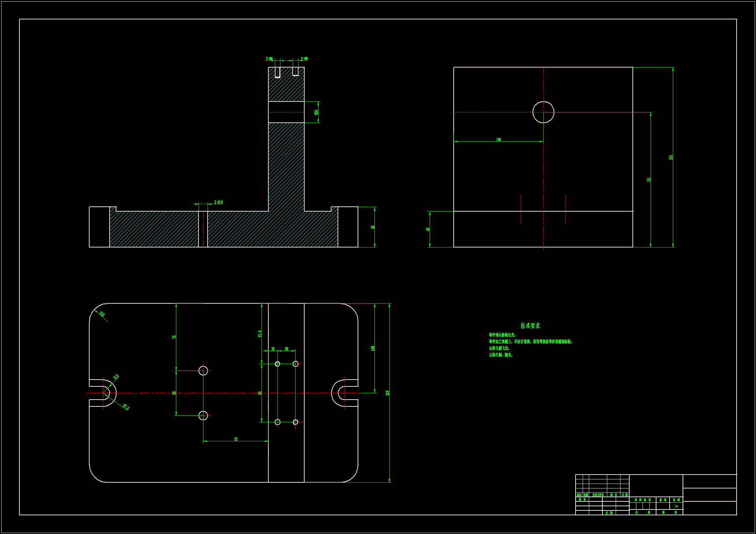Viewport: 756px width, 534px height.
Task: Click the 151 vertical dimension text
Action: 649,180
